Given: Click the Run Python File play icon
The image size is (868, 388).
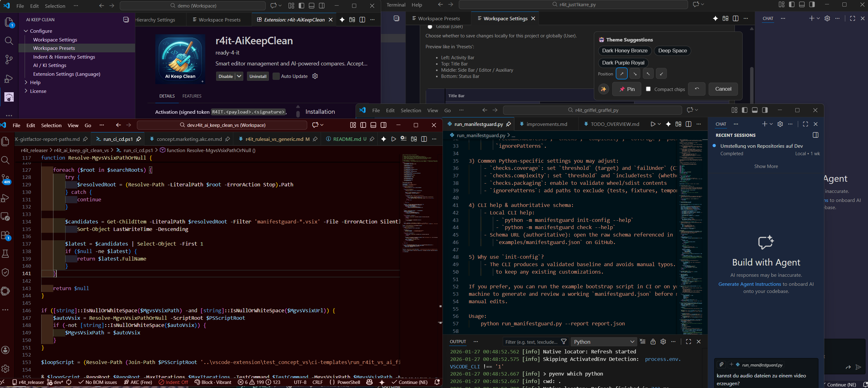Looking at the screenshot, I should click(653, 124).
